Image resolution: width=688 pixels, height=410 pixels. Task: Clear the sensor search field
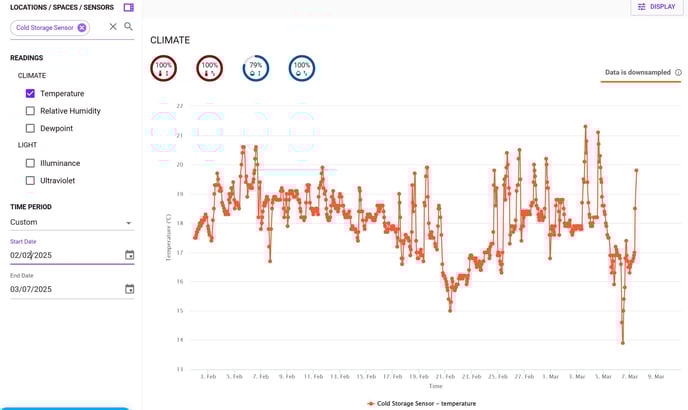[113, 27]
